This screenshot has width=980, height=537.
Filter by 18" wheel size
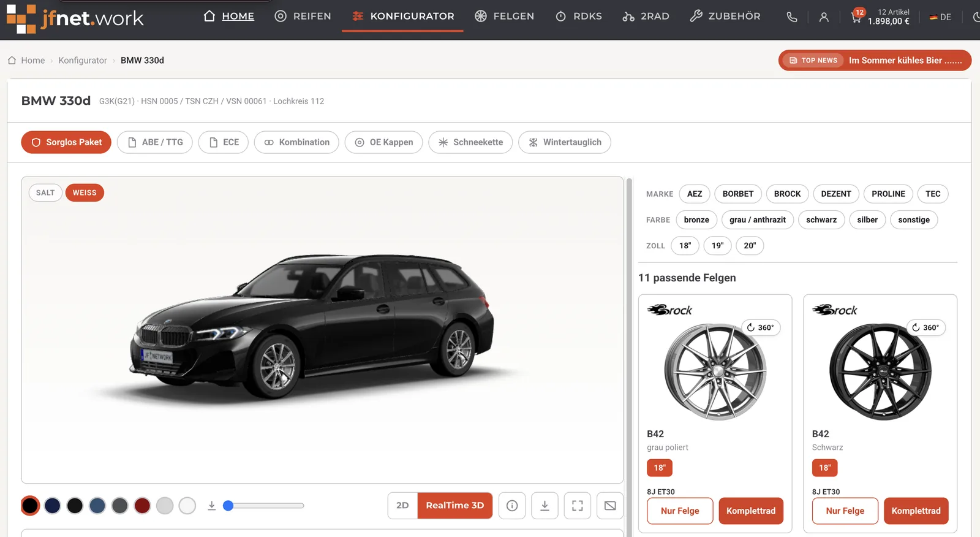click(685, 245)
